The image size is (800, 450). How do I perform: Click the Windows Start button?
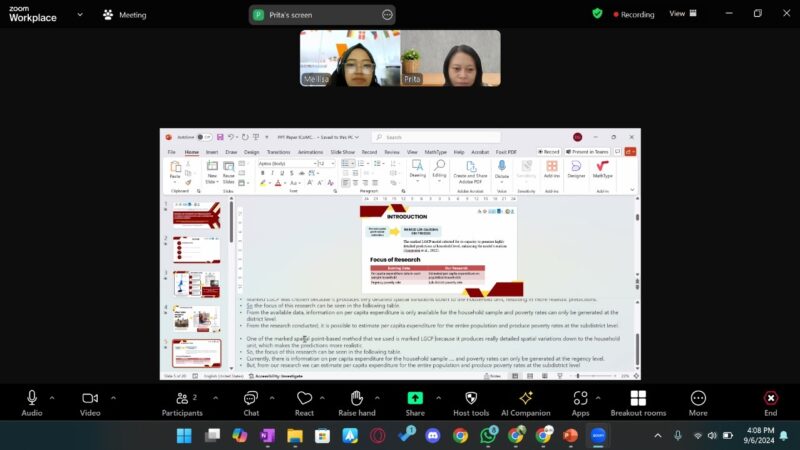click(184, 436)
